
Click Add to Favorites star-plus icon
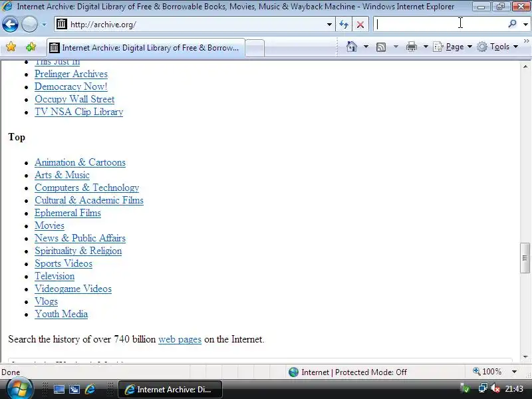click(x=31, y=47)
